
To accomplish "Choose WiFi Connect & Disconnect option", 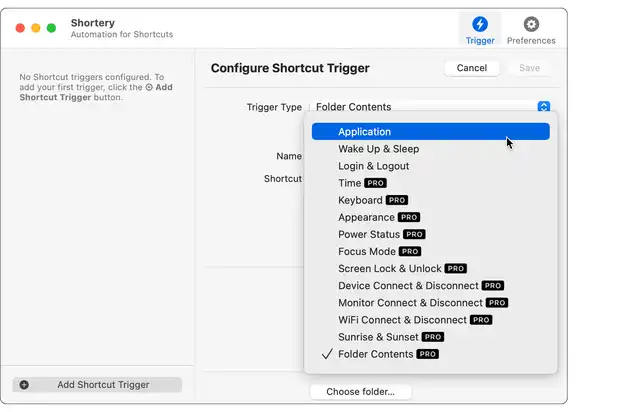I will [402, 320].
